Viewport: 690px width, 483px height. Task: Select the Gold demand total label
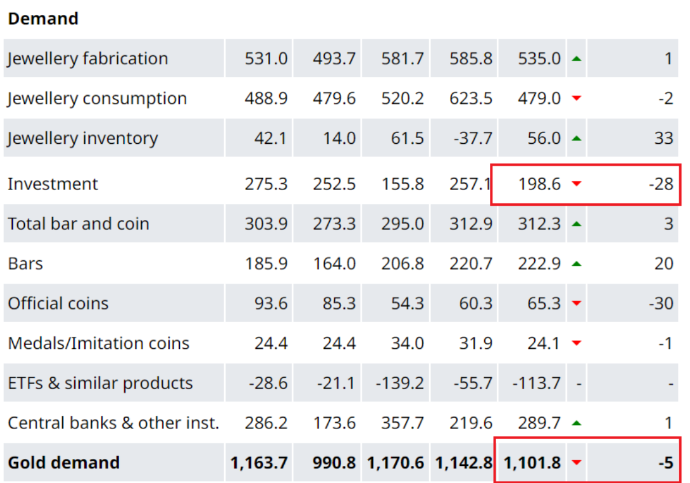point(64,463)
